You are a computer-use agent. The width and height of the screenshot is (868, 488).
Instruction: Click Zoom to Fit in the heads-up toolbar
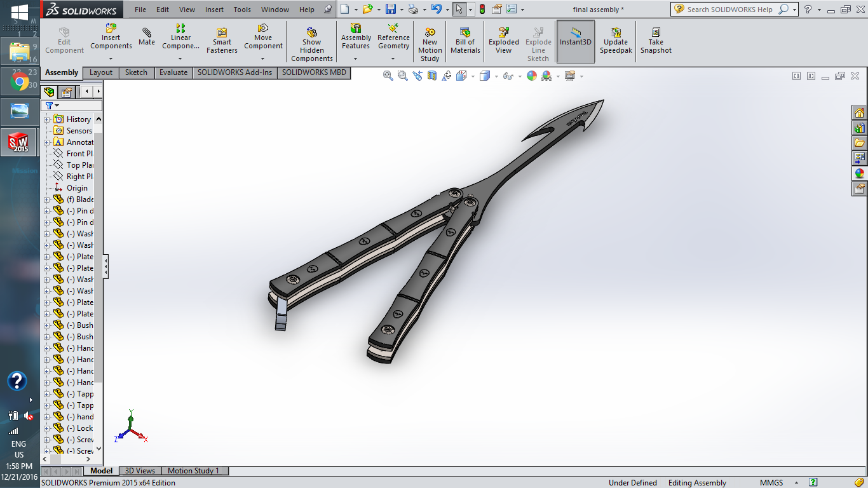point(388,76)
